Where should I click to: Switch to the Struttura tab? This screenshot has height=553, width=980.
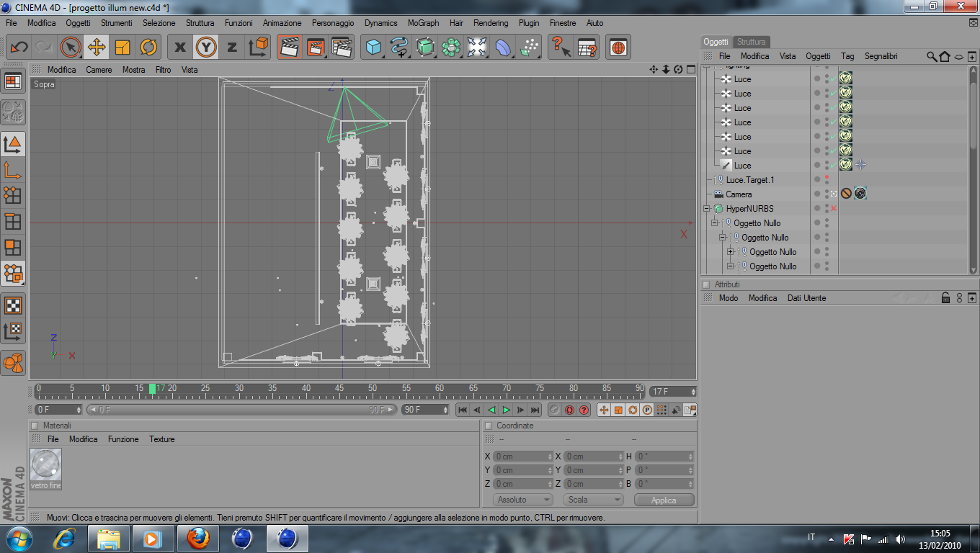click(x=752, y=42)
